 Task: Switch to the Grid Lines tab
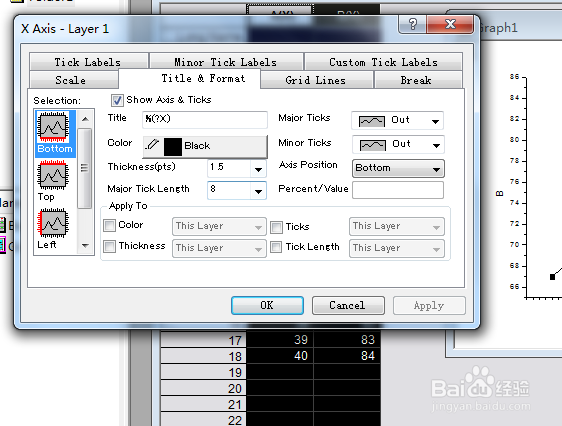(316, 80)
